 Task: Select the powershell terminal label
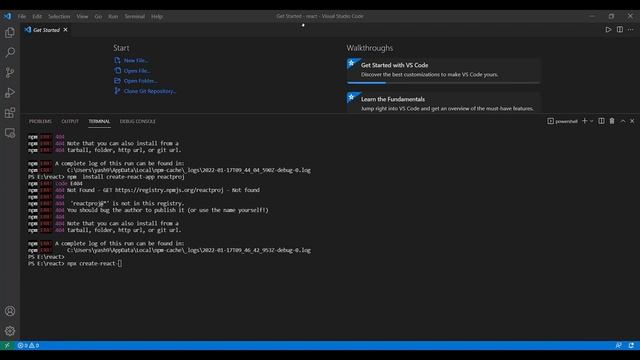562,121
